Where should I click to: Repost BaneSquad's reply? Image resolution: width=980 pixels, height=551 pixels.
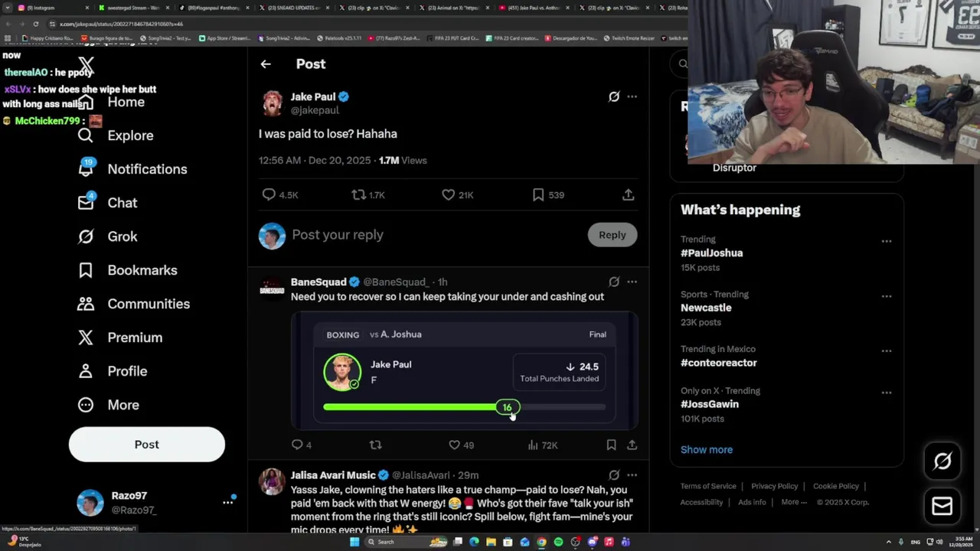pyautogui.click(x=375, y=445)
